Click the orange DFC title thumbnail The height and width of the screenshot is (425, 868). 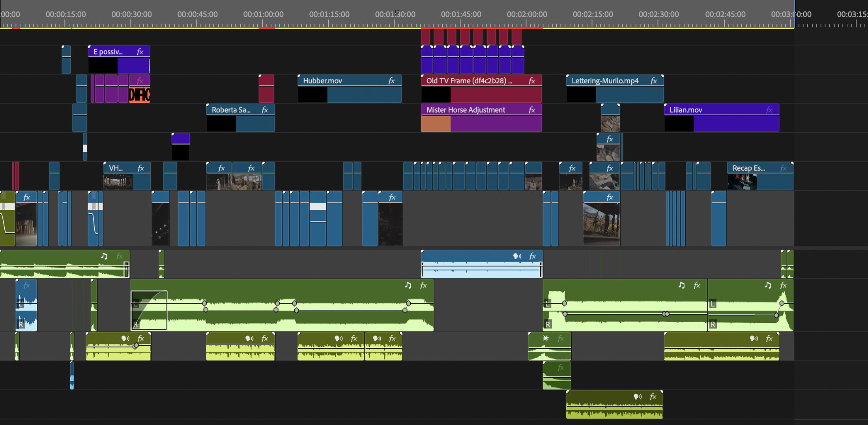140,95
